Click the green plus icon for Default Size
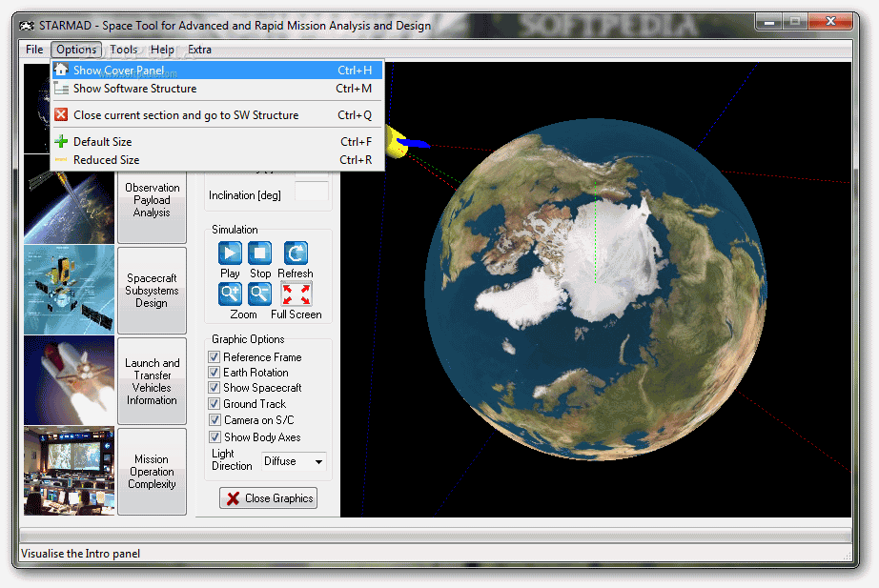The height and width of the screenshot is (588, 879). 61,141
